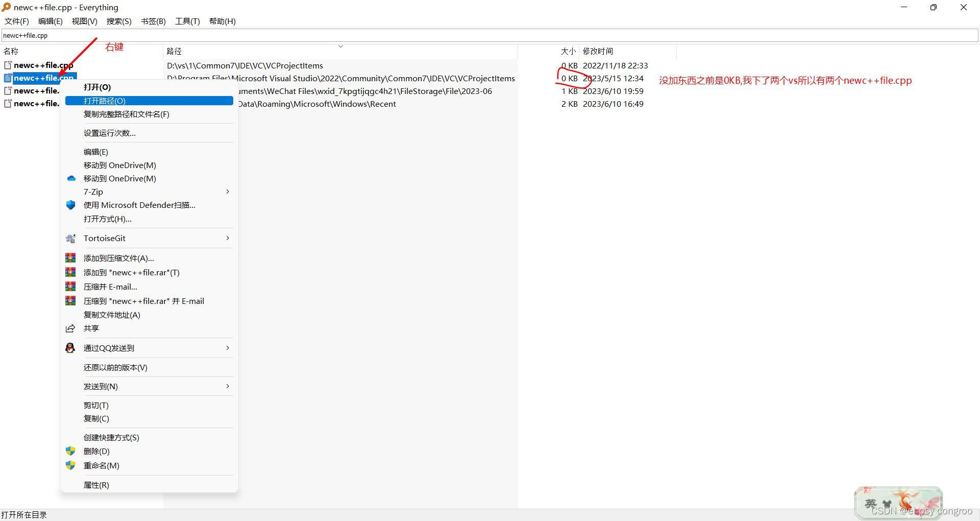The image size is (980, 521).
Task: Click the UAC shield icon beside 重命名(M)
Action: (70, 465)
